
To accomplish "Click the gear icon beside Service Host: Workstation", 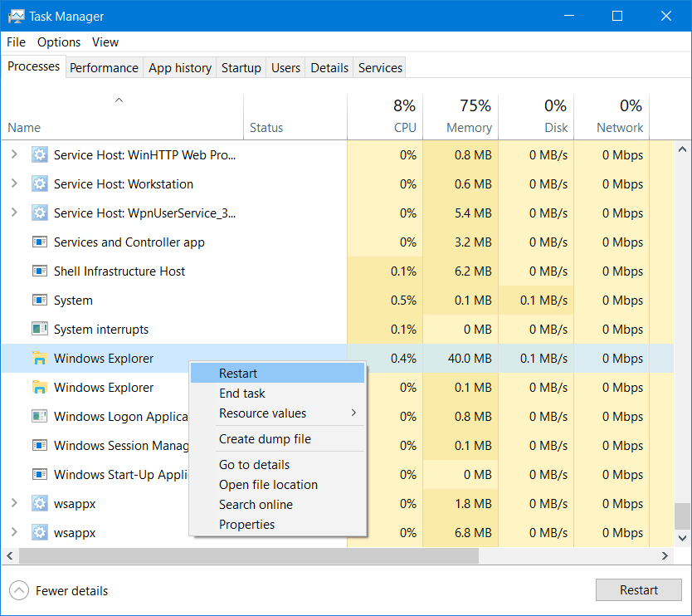I will pos(40,184).
